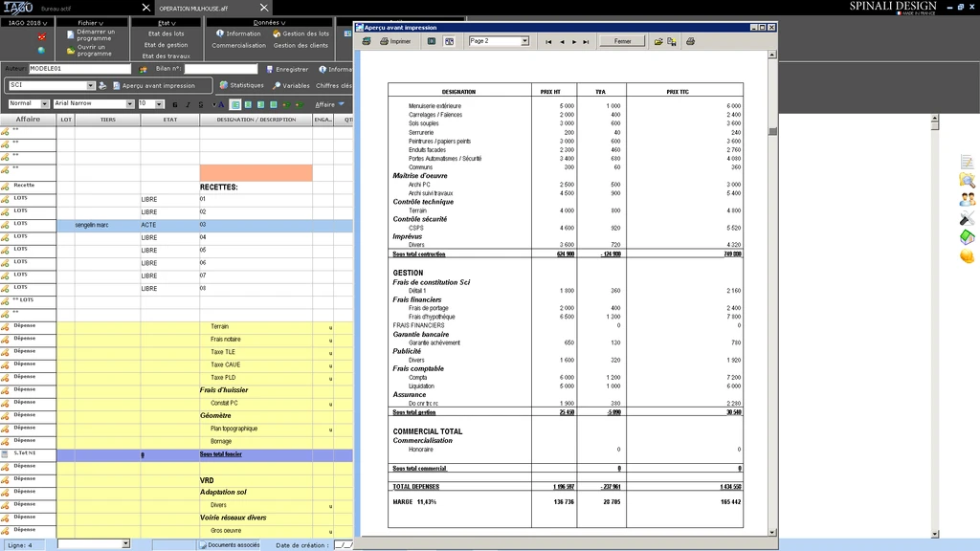Open the folder search magnifier icon
The height and width of the screenshot is (551, 980).
[967, 180]
